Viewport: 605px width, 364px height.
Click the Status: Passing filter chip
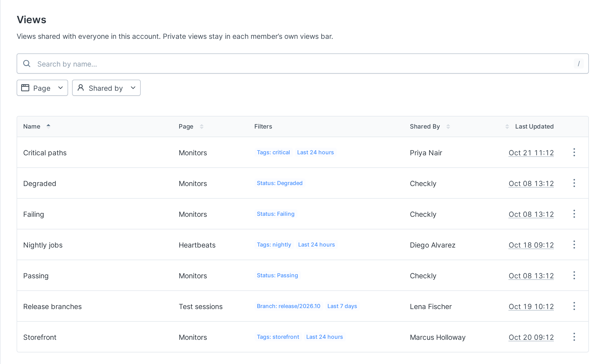277,275
